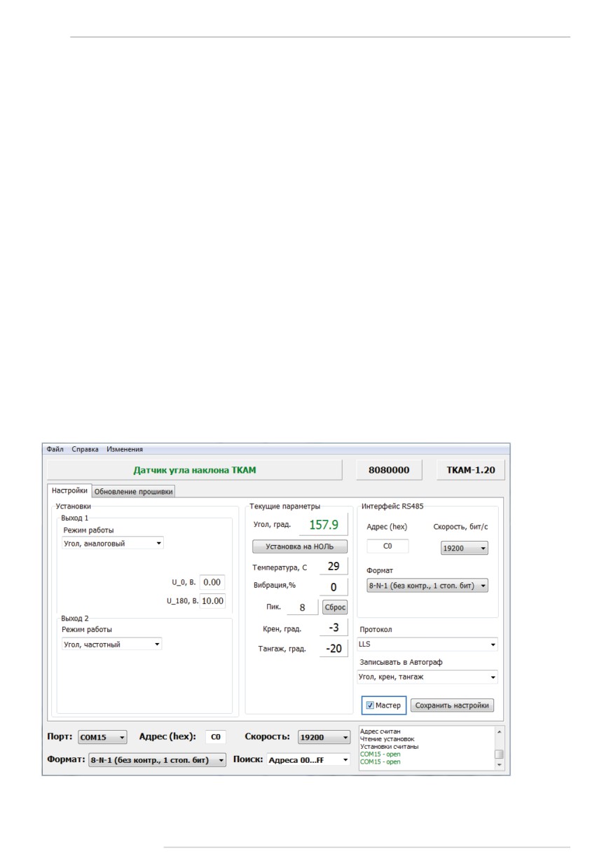Switch to the Настройки tab

69,491
